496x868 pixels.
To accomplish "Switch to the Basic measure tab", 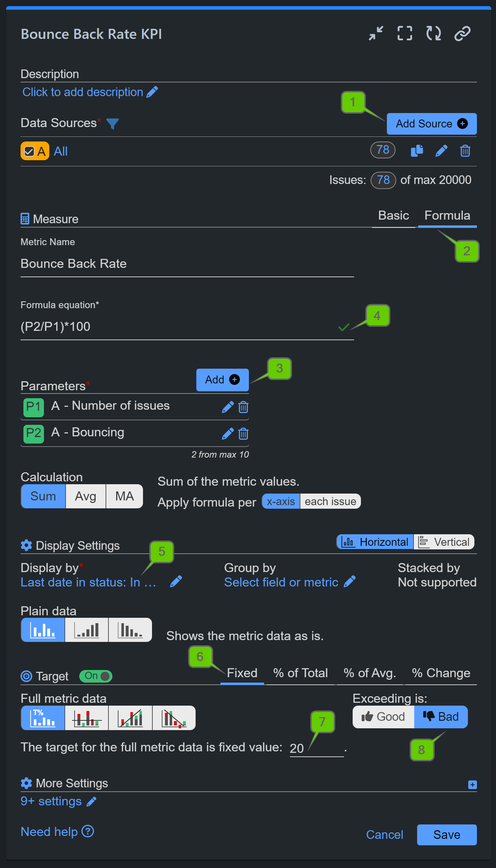I will (393, 215).
